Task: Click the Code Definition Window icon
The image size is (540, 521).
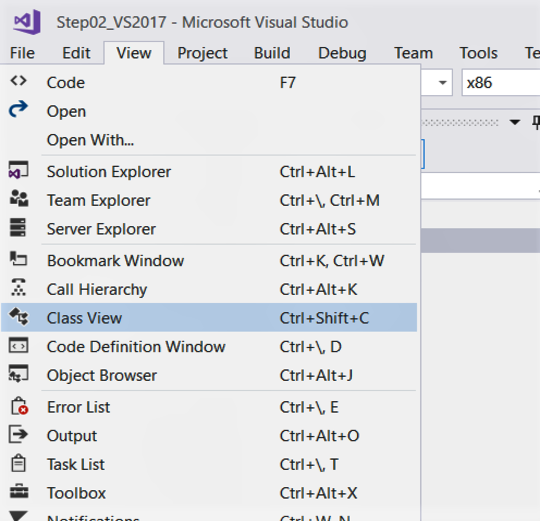Action: [18, 345]
